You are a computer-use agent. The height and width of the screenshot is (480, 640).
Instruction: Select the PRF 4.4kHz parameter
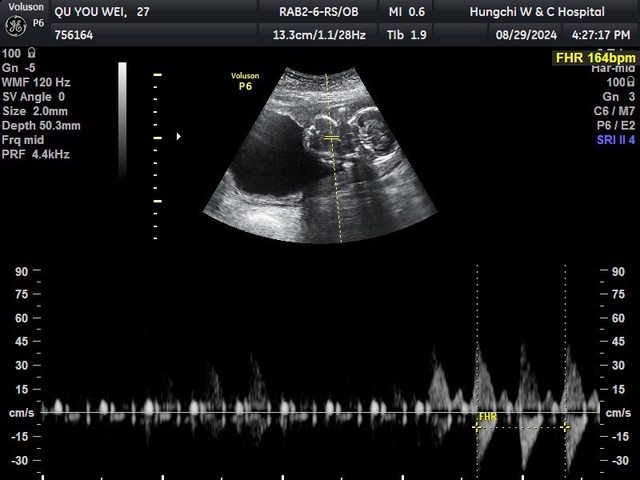tap(36, 155)
